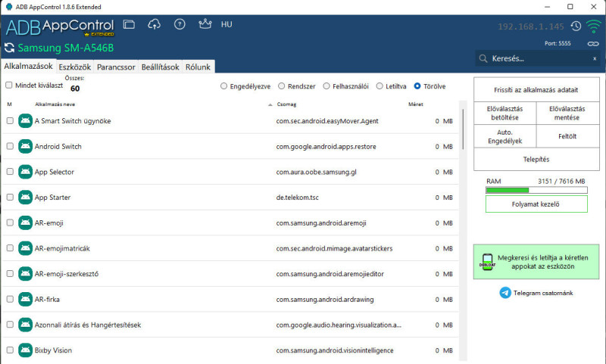Change language via HU indicator
Viewport: 606px width, 364px height.
[226, 24]
